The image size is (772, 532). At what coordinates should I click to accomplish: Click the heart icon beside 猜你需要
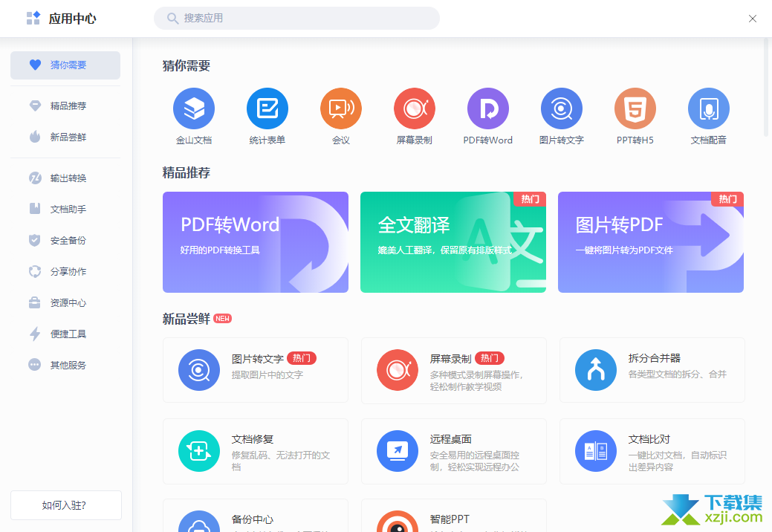coord(35,65)
